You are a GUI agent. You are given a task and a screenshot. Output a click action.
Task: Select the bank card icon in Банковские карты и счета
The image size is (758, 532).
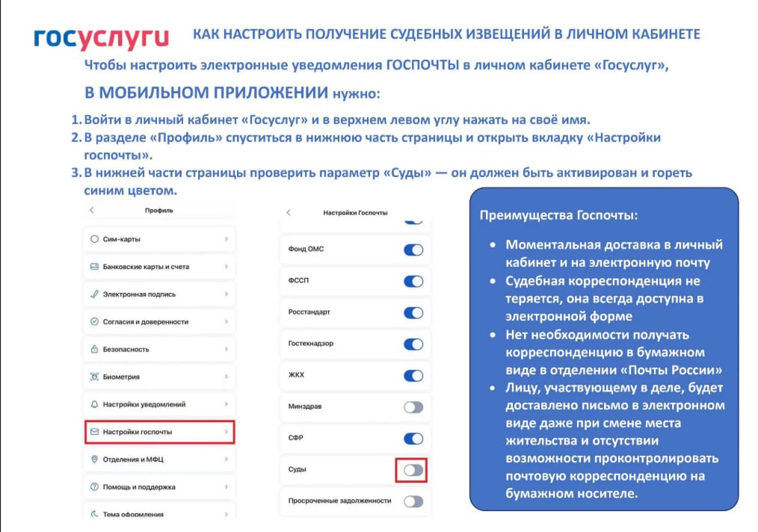click(x=95, y=266)
